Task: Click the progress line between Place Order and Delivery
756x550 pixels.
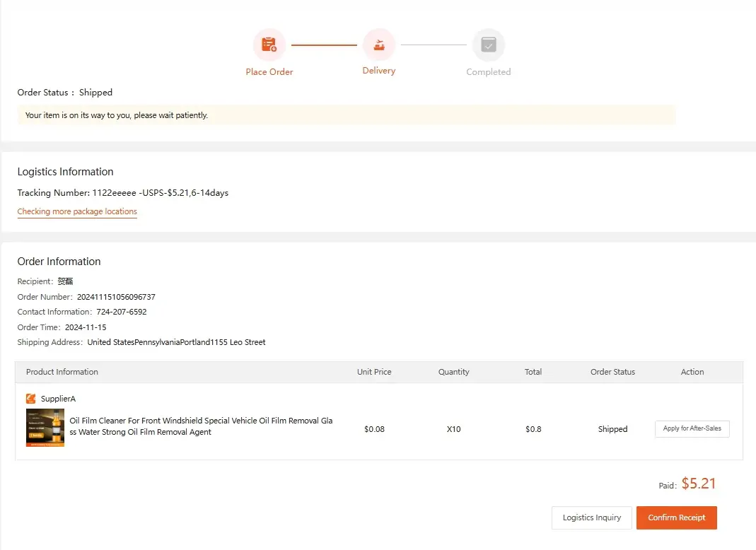Action: click(324, 43)
